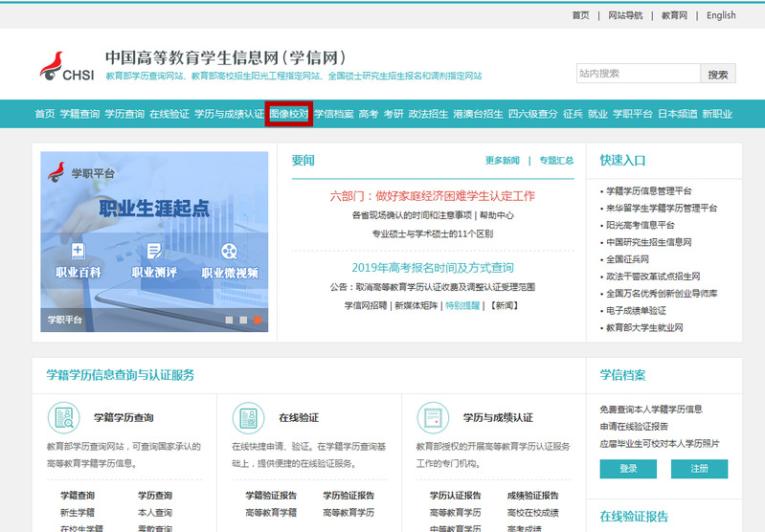Open 来华留学生学籍学历管理平台 quick link
The width and height of the screenshot is (765, 532).
point(661,209)
